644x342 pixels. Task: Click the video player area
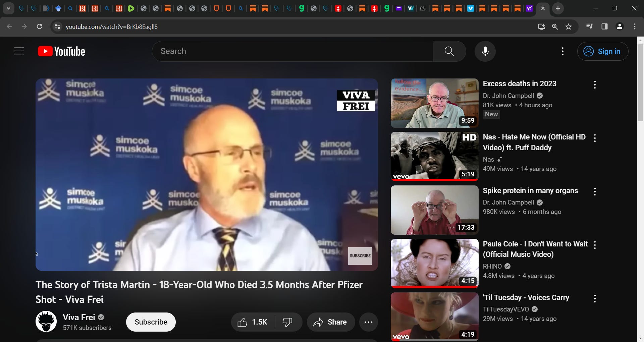click(207, 175)
